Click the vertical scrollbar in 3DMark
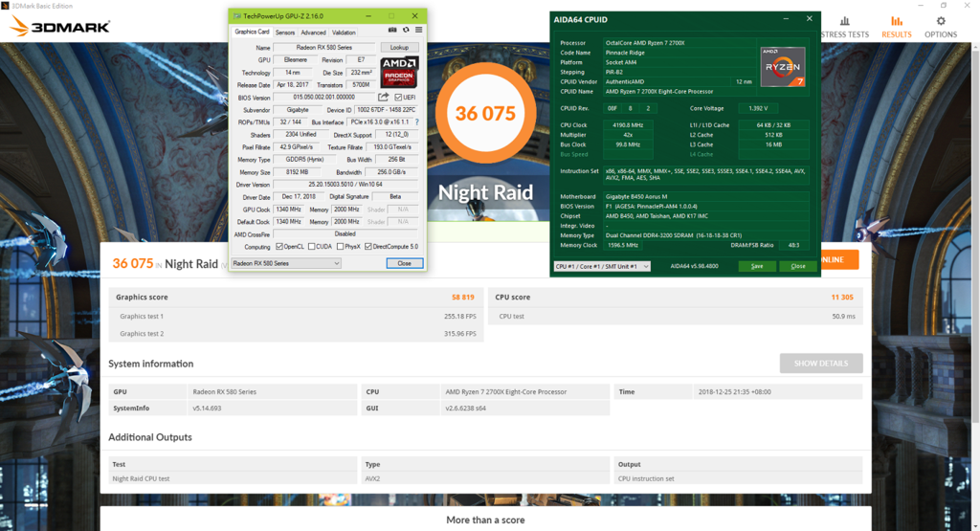Screen dimensions: 980x531 coord(975,237)
